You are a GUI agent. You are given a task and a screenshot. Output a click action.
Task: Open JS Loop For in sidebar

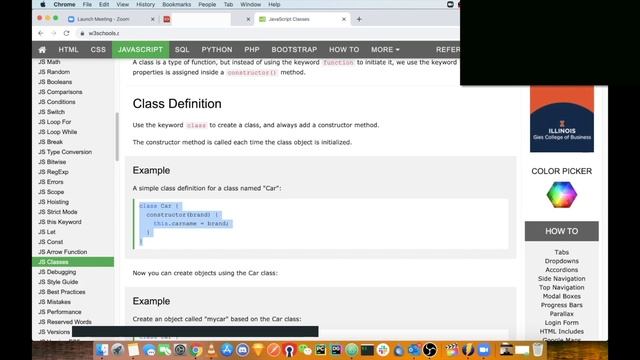point(55,122)
